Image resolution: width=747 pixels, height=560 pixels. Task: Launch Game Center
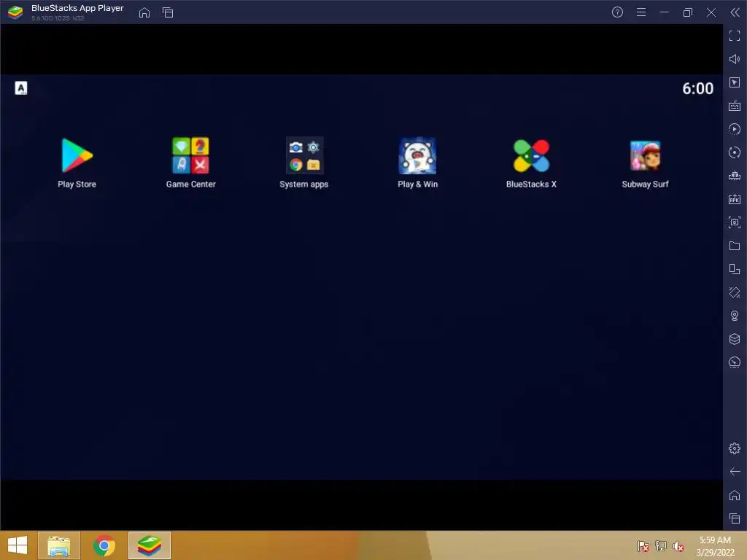[x=190, y=163]
